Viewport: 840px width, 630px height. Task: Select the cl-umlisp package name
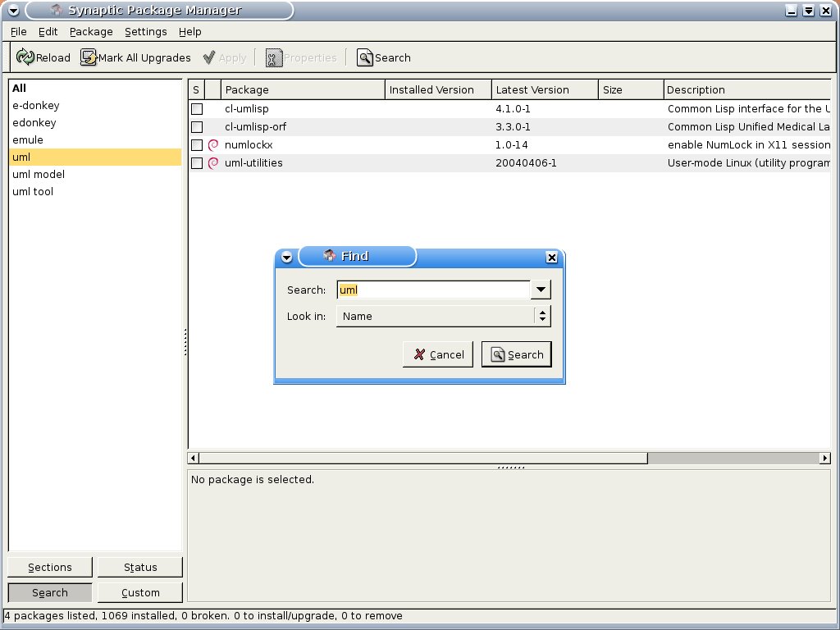click(246, 109)
